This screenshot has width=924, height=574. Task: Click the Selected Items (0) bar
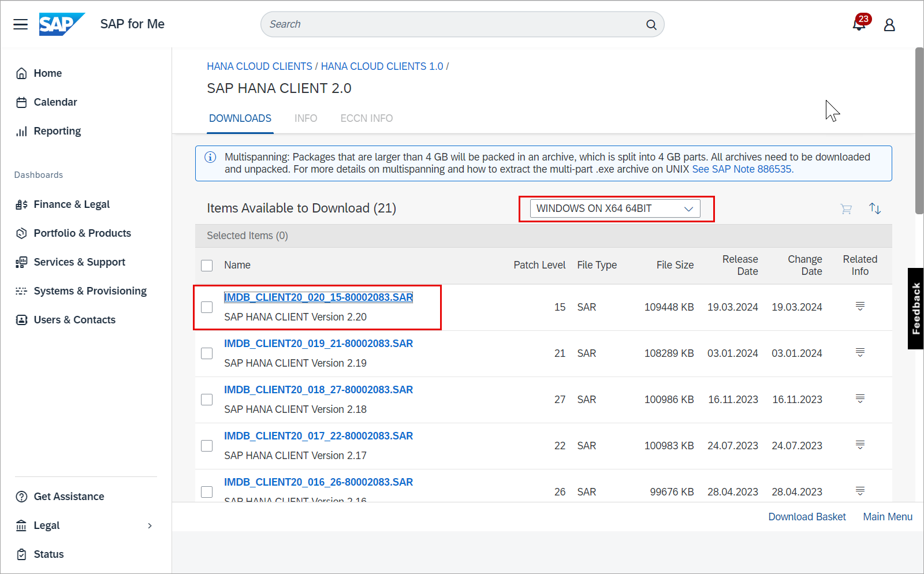coord(543,236)
